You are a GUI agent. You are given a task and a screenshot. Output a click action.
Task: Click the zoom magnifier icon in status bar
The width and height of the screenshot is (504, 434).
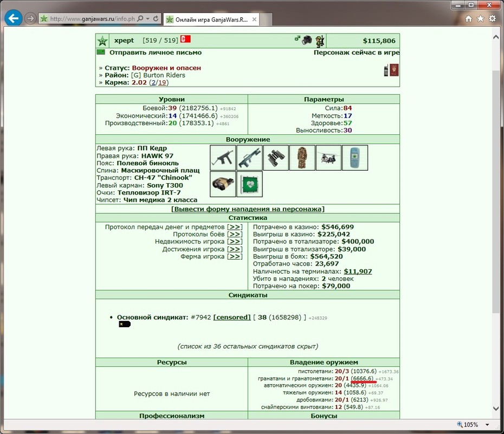pyautogui.click(x=460, y=424)
